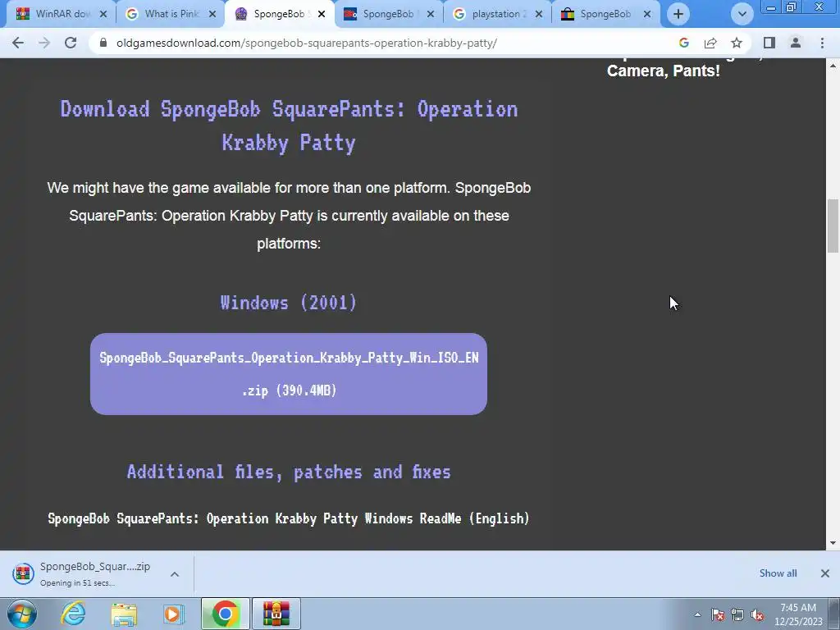Close the WinRAR download tab
This screenshot has width=840, height=630.
click(103, 14)
